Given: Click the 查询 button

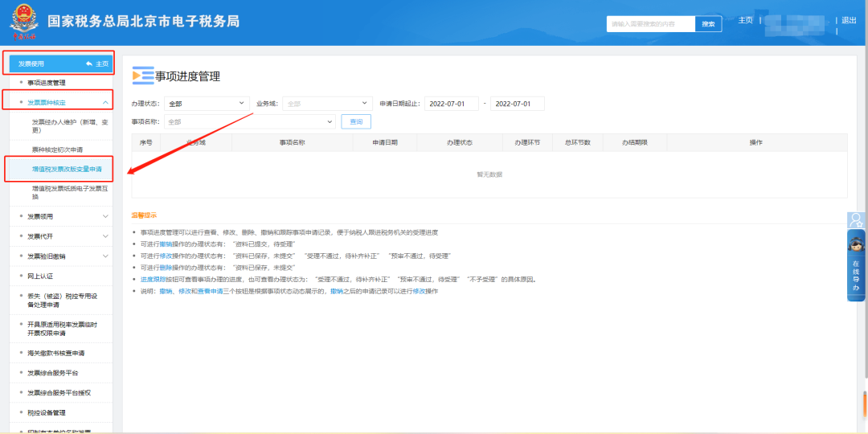Looking at the screenshot, I should (x=356, y=121).
